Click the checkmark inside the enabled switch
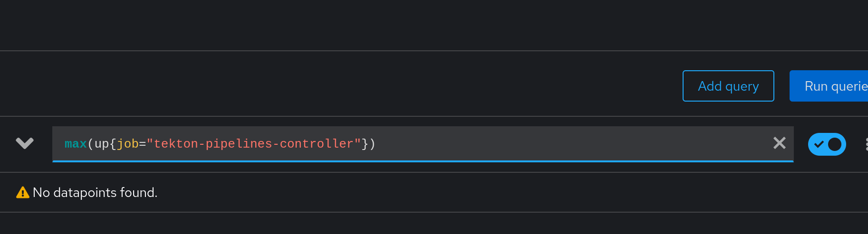Image resolution: width=868 pixels, height=234 pixels. click(x=819, y=144)
